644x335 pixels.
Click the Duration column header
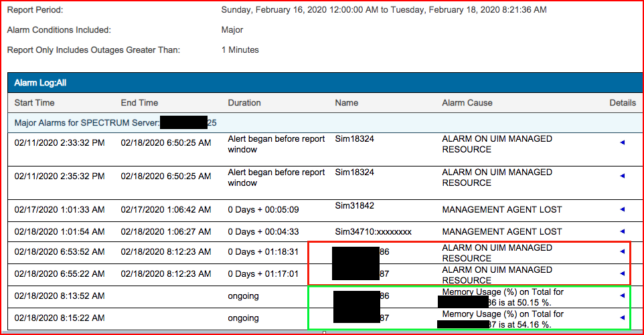(x=244, y=103)
